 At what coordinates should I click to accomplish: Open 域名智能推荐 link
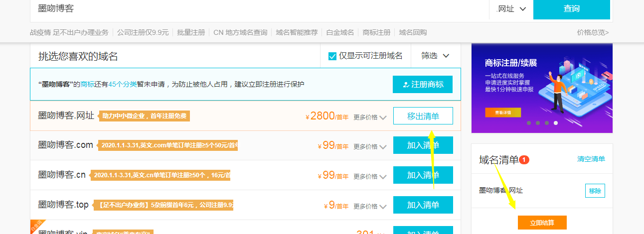[x=297, y=32]
